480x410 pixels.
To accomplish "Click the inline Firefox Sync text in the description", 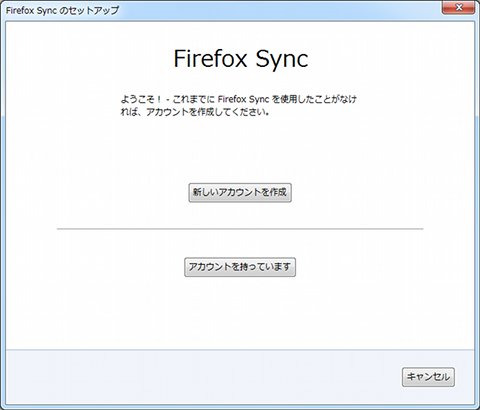I will (243, 99).
